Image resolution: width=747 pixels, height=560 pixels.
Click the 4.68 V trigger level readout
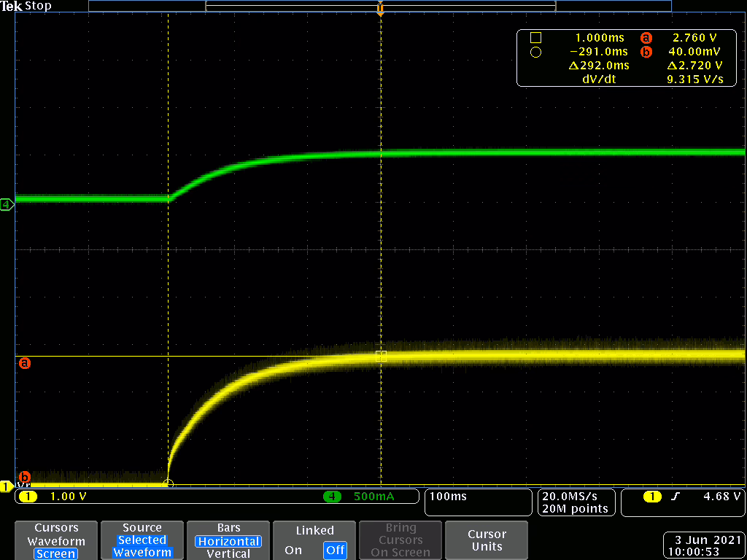coord(721,497)
